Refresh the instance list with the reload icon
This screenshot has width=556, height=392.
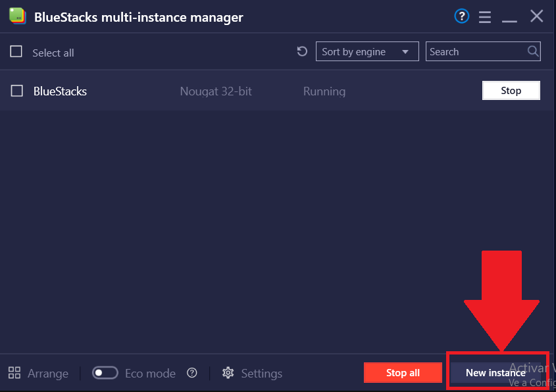tap(302, 51)
